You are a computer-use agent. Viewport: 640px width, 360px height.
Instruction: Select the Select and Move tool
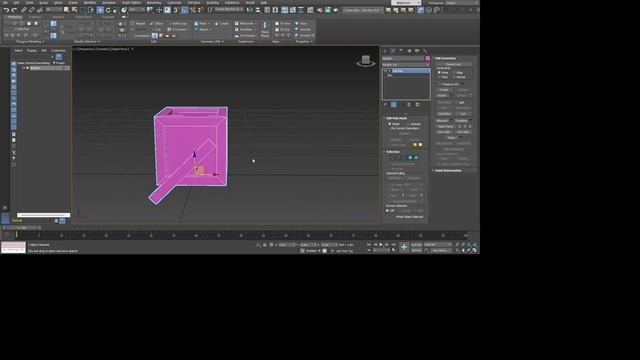(x=100, y=10)
